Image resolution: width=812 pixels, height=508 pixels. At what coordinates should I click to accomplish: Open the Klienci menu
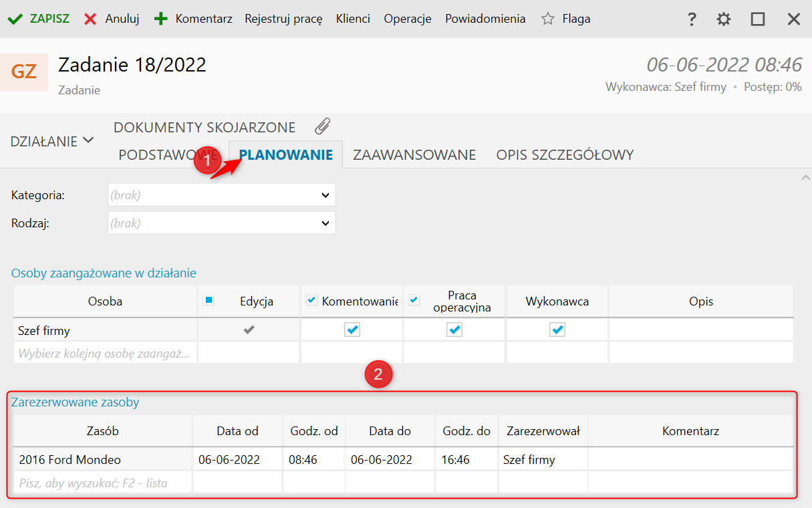[x=353, y=19]
